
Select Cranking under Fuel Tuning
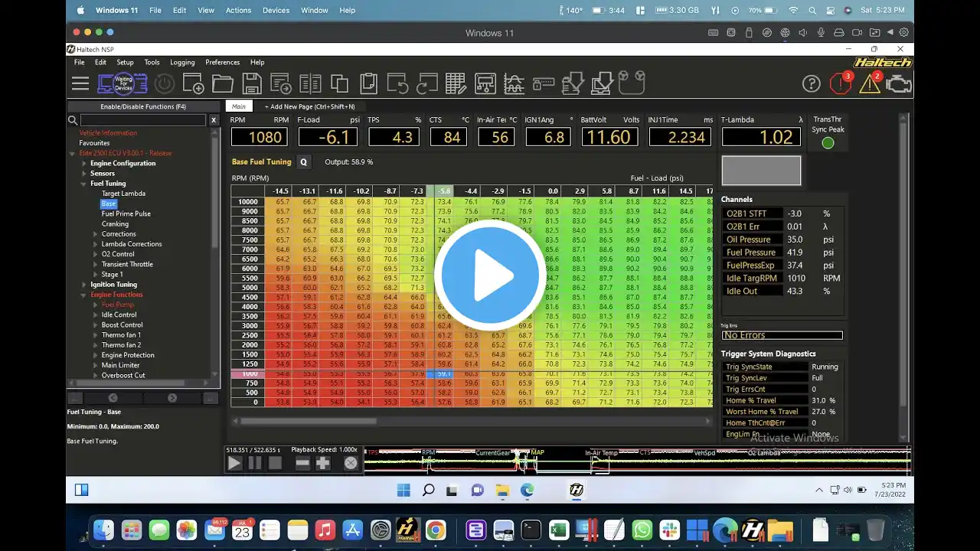[x=116, y=224]
